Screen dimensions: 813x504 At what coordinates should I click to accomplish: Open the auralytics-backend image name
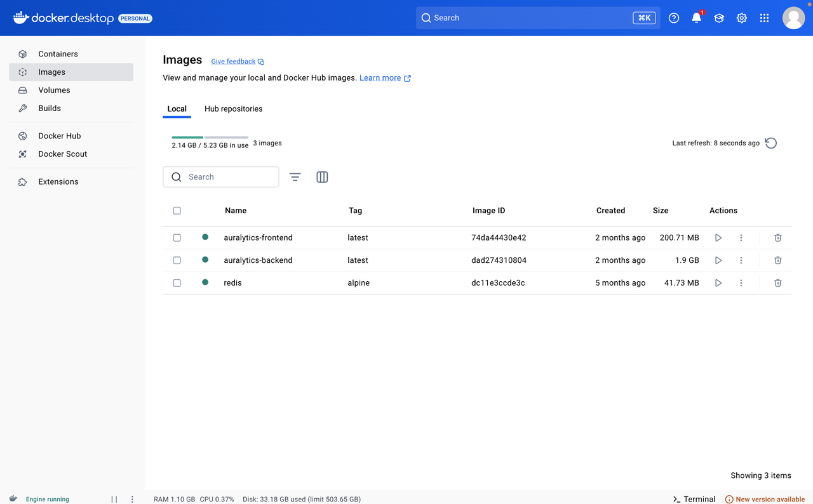coord(258,260)
